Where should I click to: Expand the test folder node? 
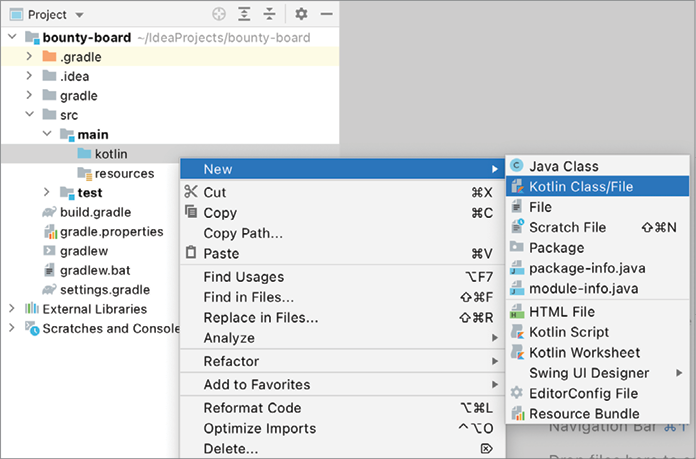point(46,192)
